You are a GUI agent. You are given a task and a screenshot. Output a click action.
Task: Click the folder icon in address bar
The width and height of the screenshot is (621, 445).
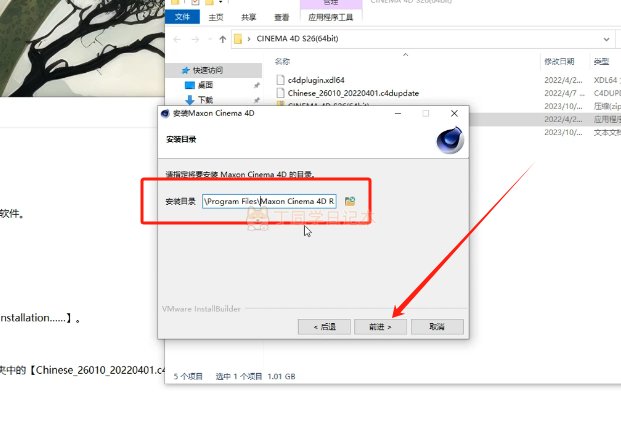[x=238, y=39]
